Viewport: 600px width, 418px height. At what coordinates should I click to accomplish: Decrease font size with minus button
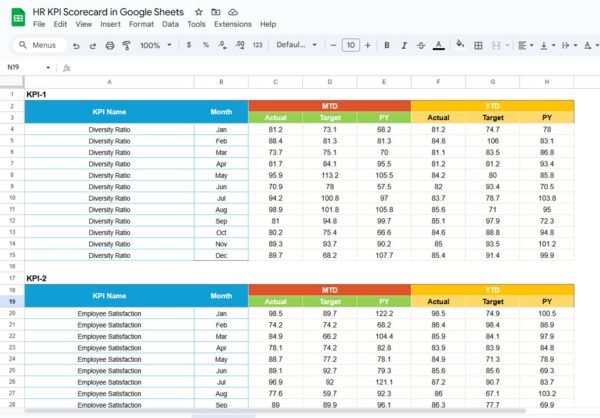pos(332,45)
